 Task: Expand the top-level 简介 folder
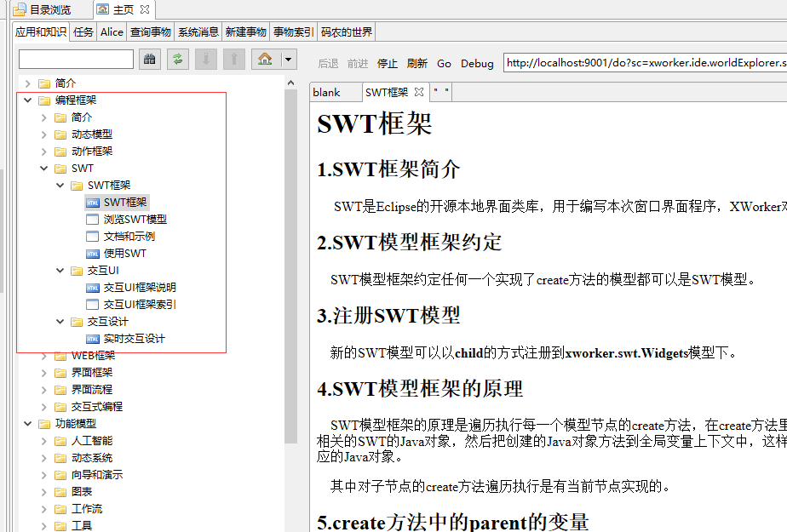click(x=28, y=83)
